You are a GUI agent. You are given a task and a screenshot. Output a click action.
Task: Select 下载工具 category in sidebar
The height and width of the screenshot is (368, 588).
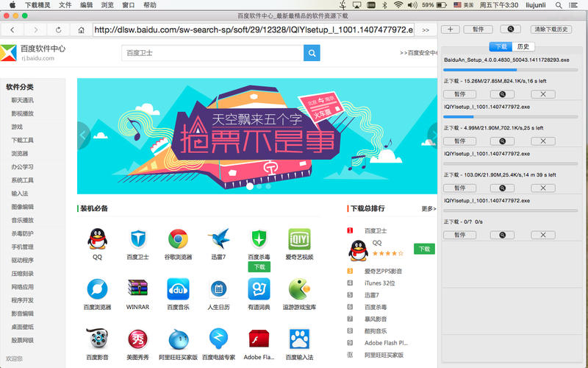(23, 140)
